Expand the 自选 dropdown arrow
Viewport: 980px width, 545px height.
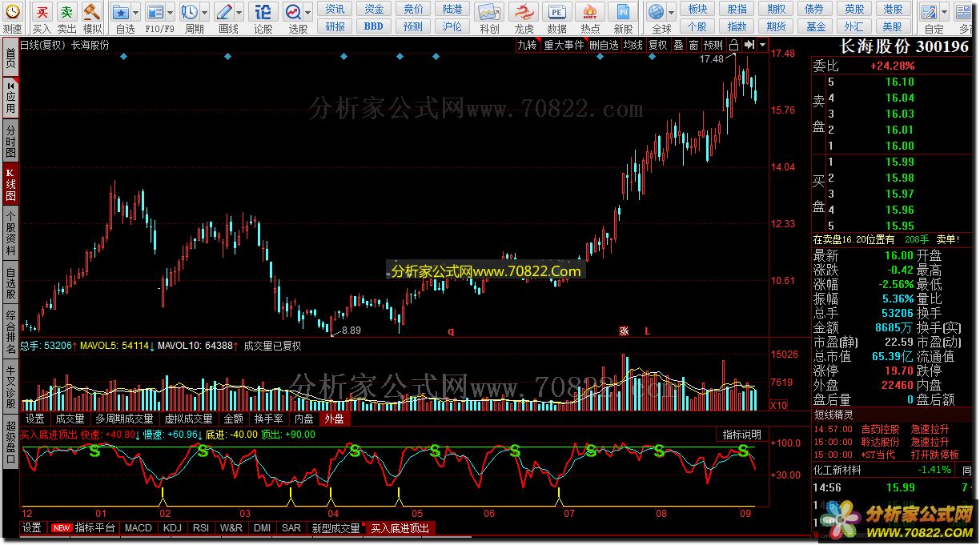[135, 12]
